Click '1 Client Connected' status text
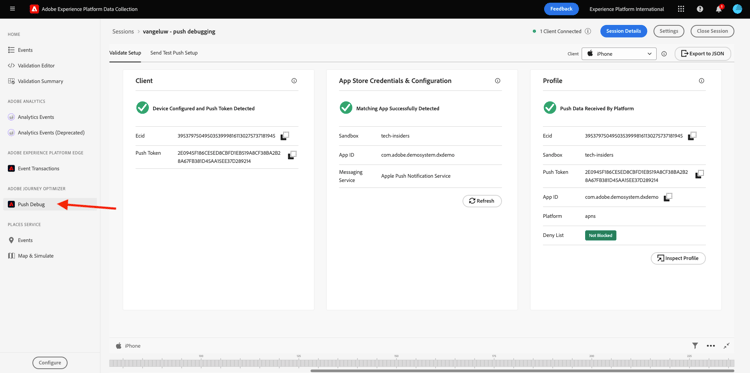 pyautogui.click(x=561, y=31)
